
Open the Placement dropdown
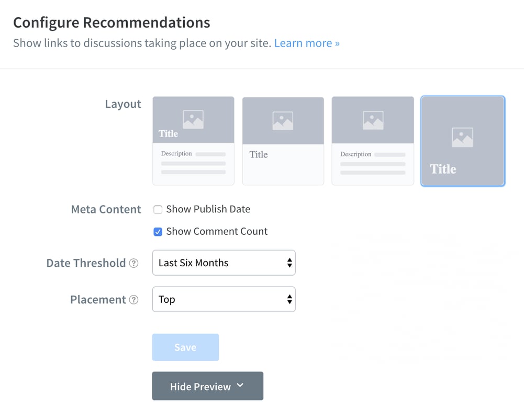[224, 299]
